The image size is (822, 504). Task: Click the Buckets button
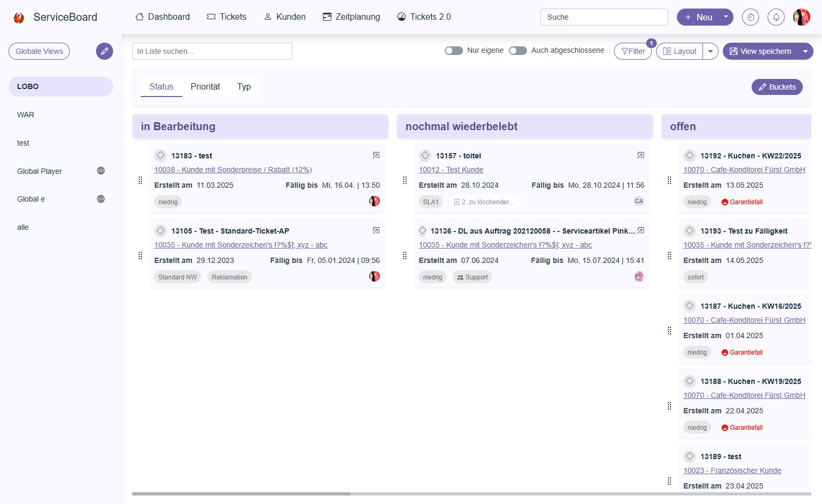(x=777, y=87)
